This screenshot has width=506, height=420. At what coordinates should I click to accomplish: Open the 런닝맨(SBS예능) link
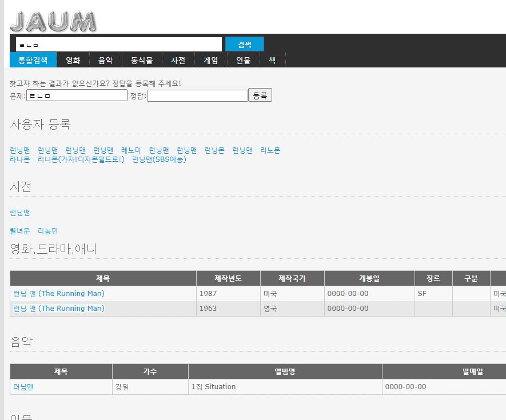point(160,159)
